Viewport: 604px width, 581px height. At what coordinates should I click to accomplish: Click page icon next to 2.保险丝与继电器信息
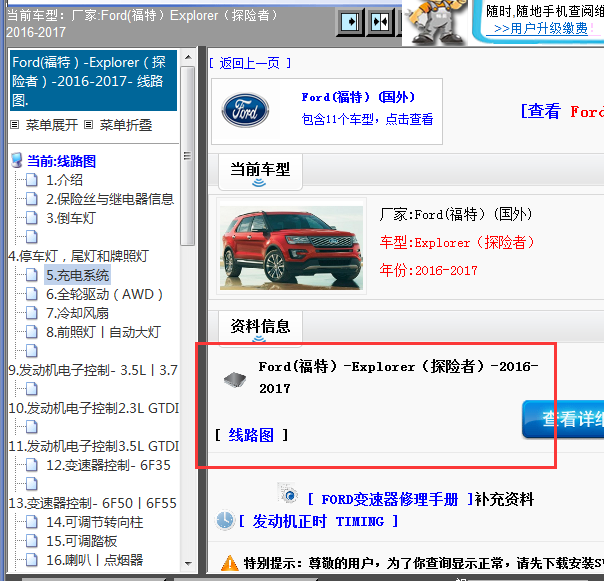32,199
